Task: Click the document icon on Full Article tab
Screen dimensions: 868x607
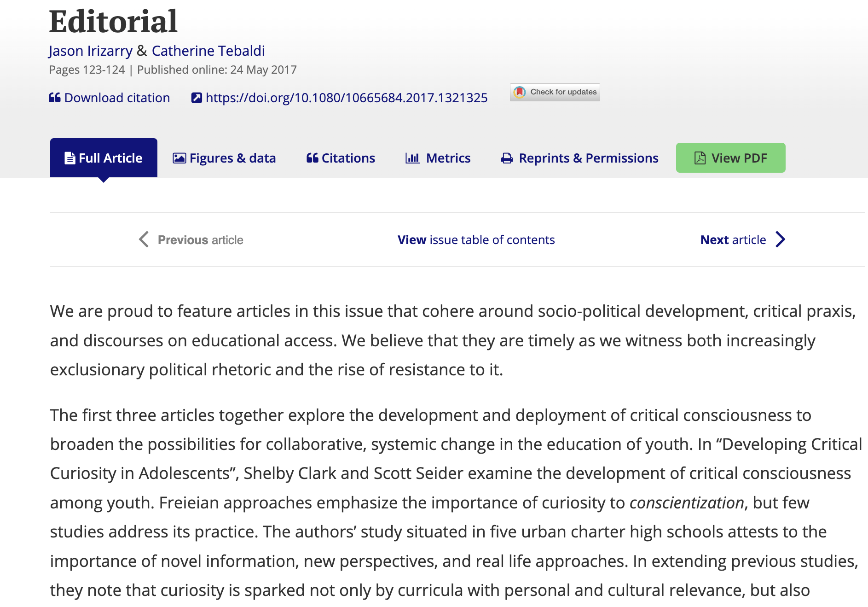Action: 70,158
